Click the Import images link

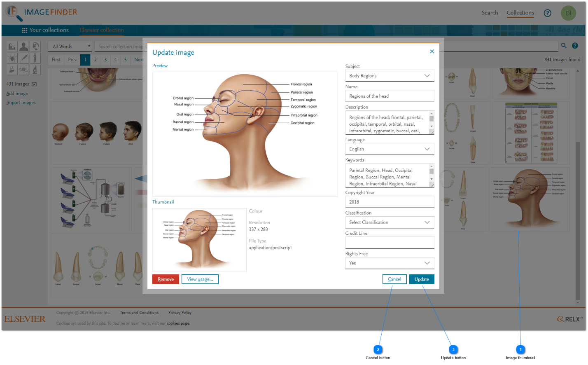click(21, 103)
